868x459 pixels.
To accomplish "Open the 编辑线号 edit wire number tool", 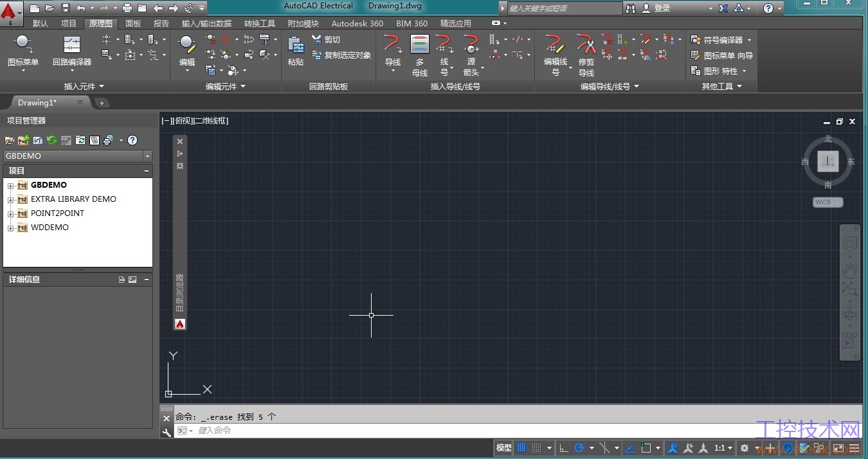I will tap(556, 55).
